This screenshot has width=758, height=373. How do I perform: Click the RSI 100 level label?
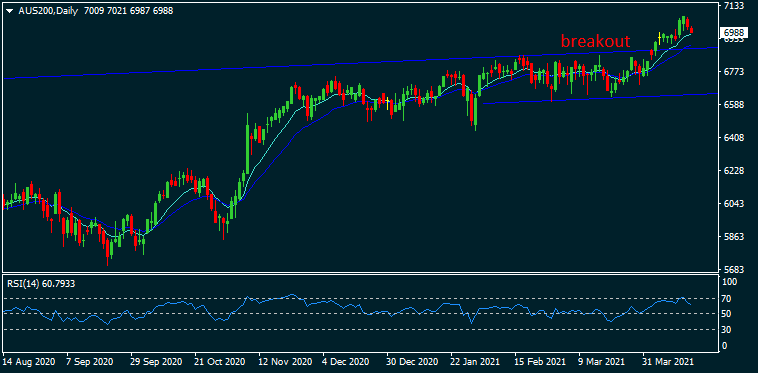[730, 282]
